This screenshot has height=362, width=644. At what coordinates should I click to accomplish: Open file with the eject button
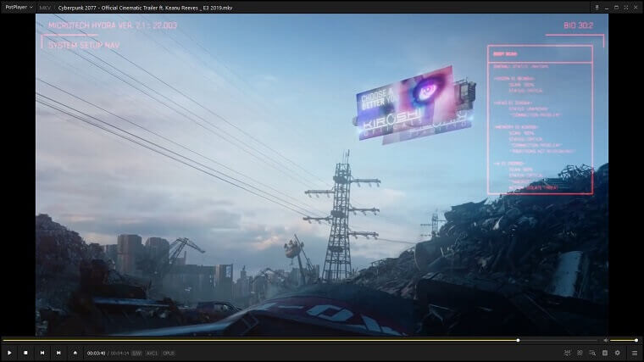pyautogui.click(x=75, y=353)
